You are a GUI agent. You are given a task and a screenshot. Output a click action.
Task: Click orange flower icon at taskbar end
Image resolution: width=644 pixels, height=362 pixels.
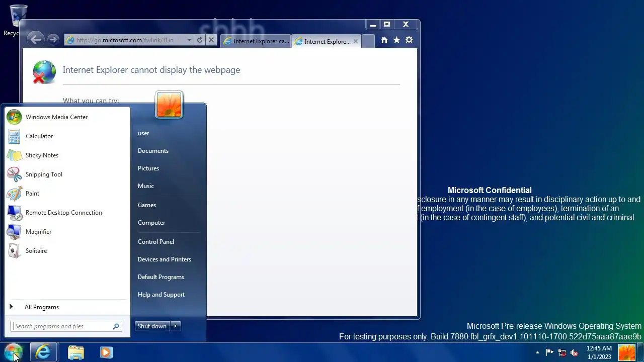(x=626, y=352)
